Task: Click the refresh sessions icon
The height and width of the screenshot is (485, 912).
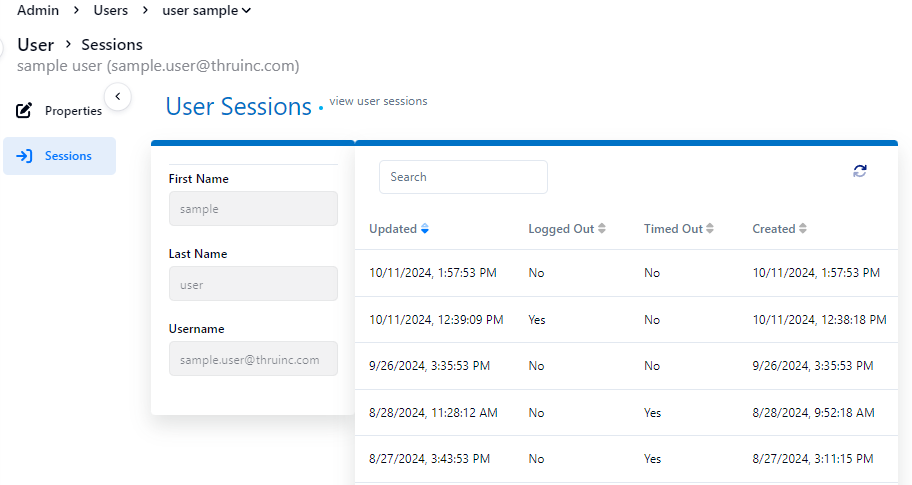Action: point(860,171)
